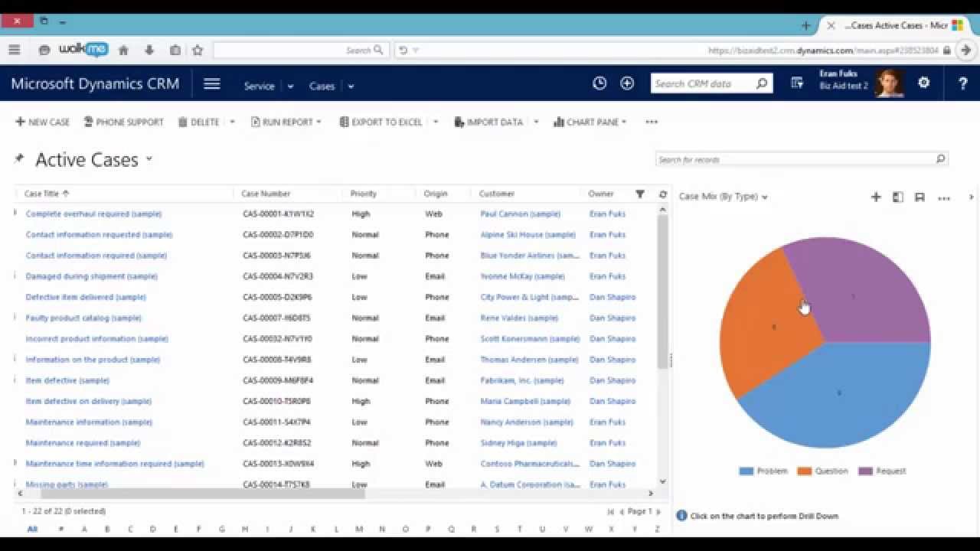Click in Search for records field
980x551 pixels.
tap(795, 159)
